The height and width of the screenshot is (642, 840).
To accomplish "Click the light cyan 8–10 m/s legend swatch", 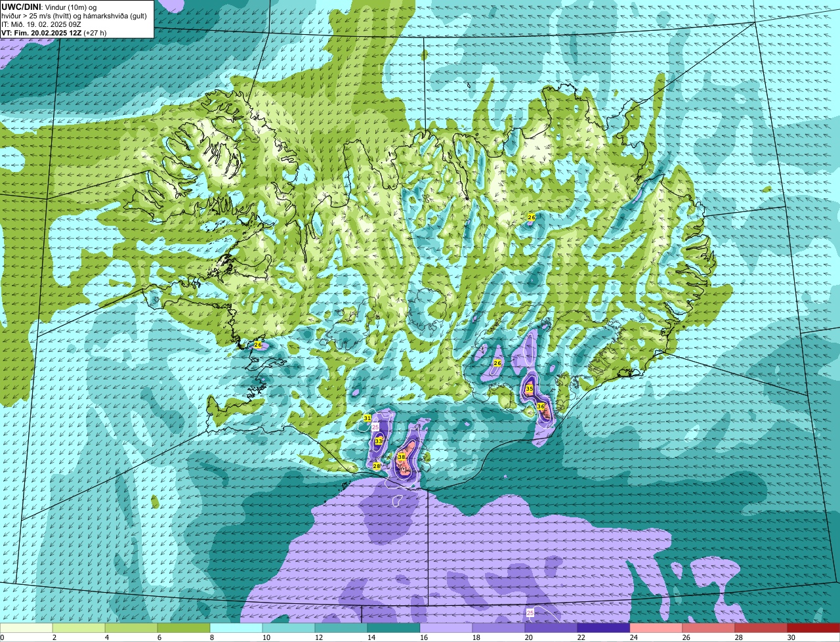I will point(236,628).
